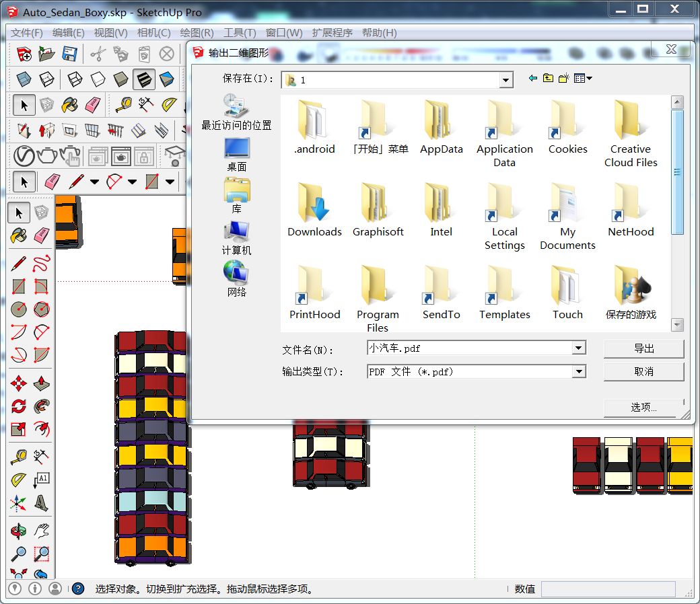Screen dimensions: 700x604
Task: Click the Save floppy disk icon
Action: pyautogui.click(x=69, y=54)
